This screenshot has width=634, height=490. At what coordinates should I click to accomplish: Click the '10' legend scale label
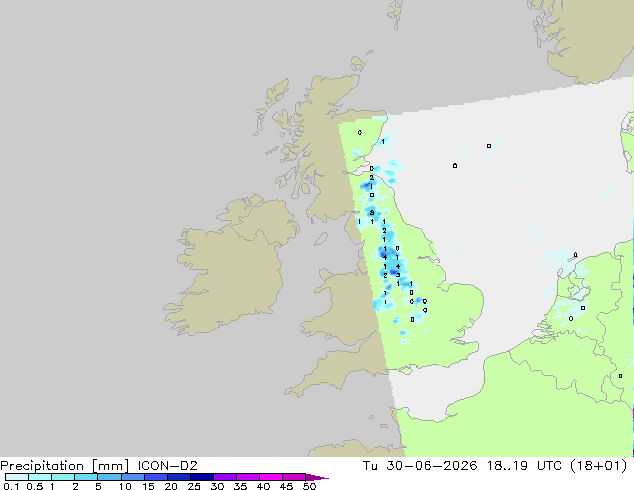(x=125, y=486)
